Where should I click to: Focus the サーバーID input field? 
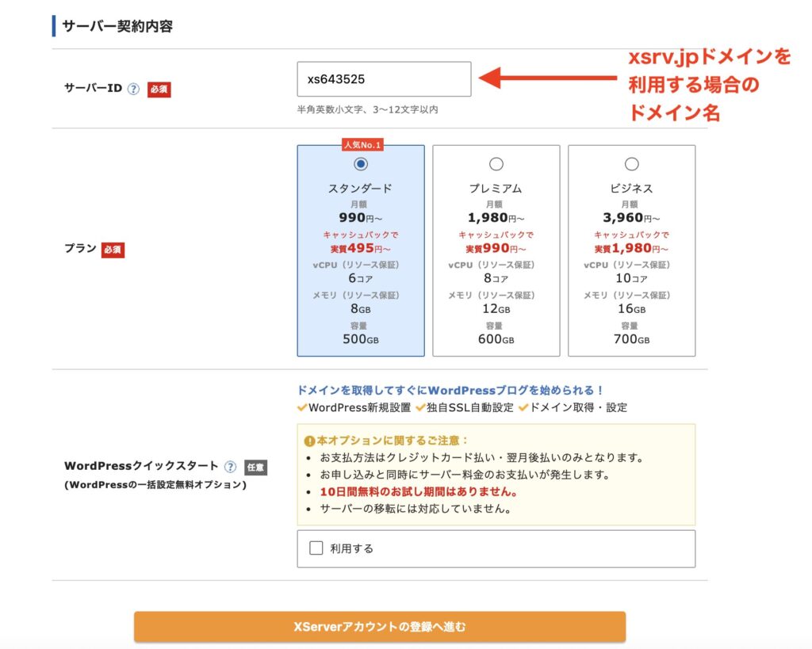tap(385, 79)
